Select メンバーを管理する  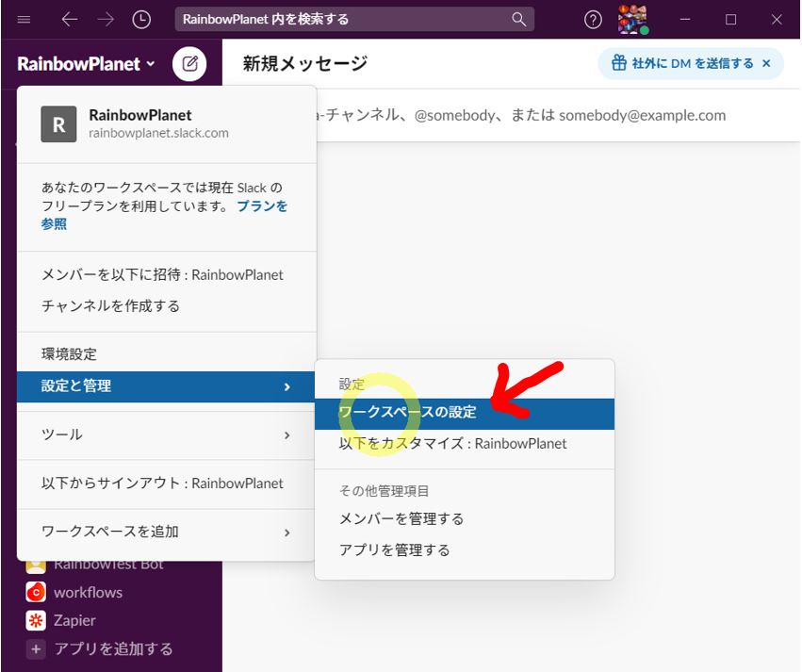point(465,519)
